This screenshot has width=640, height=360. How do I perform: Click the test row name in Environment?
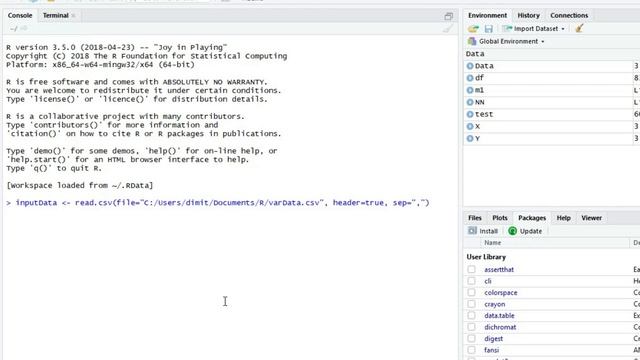(484, 114)
